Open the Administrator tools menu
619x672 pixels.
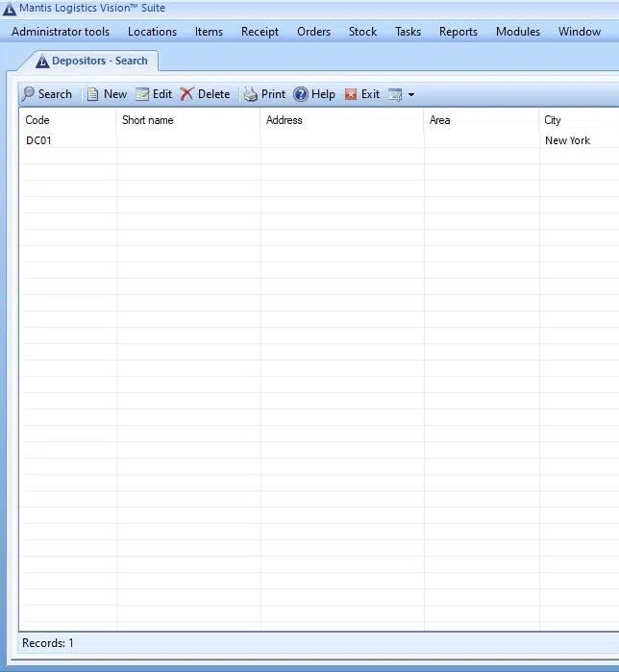pos(61,32)
